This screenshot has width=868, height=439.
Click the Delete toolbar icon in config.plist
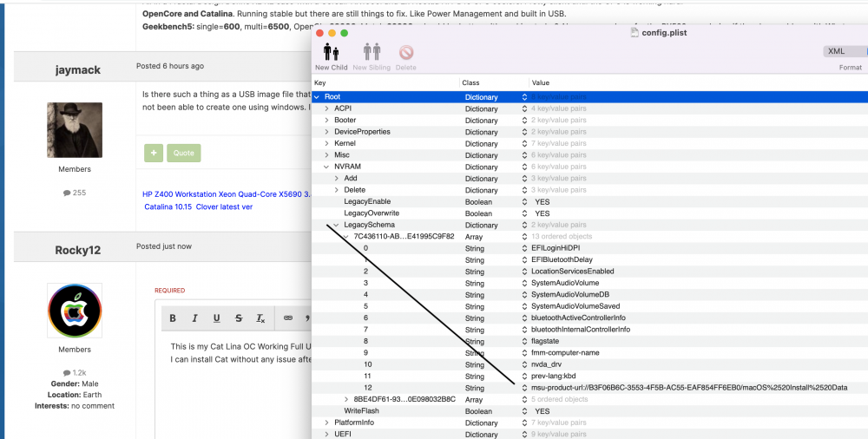(x=405, y=53)
